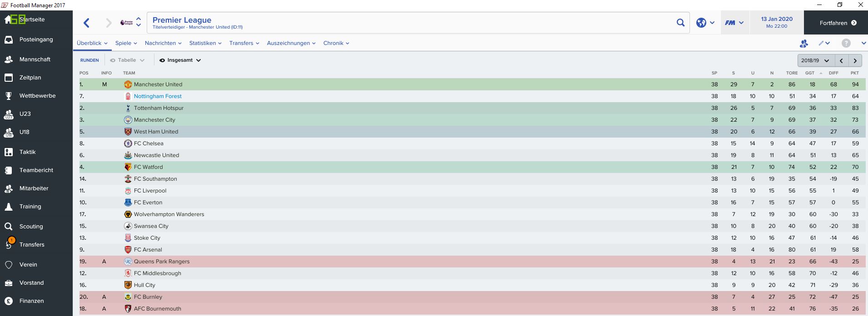Open Posteingang inbox in sidebar
Viewport: 868px width, 316px height.
pos(36,39)
